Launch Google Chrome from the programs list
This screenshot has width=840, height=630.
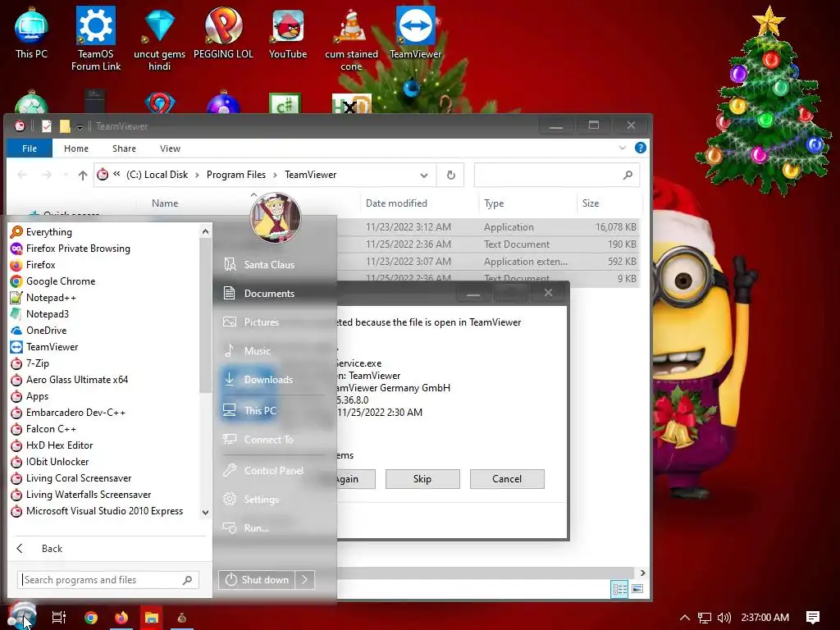(x=61, y=281)
